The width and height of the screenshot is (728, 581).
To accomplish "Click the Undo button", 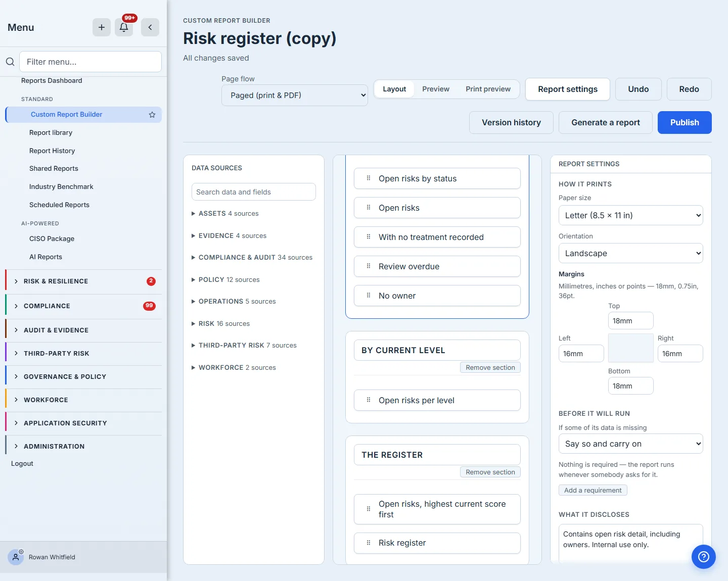I will [x=639, y=89].
